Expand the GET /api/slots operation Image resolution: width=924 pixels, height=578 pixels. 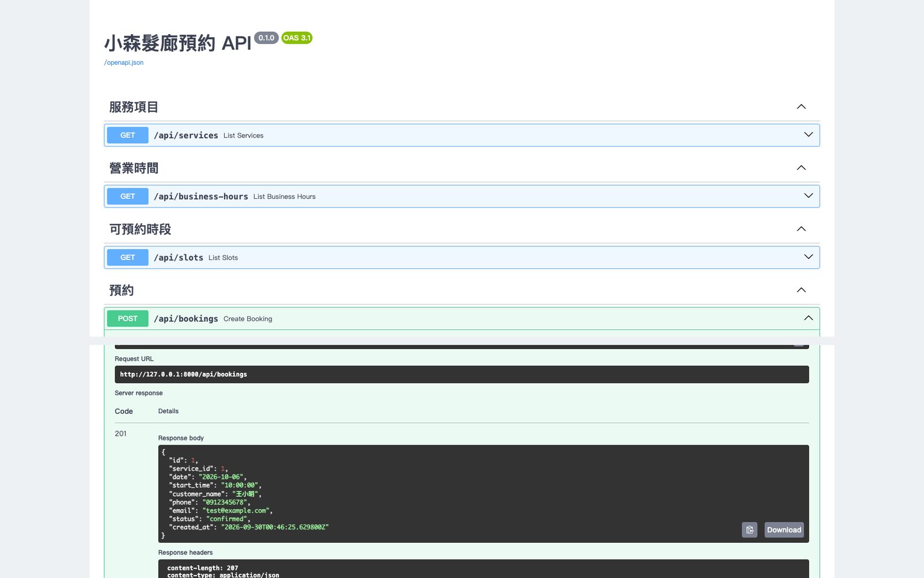pos(808,257)
